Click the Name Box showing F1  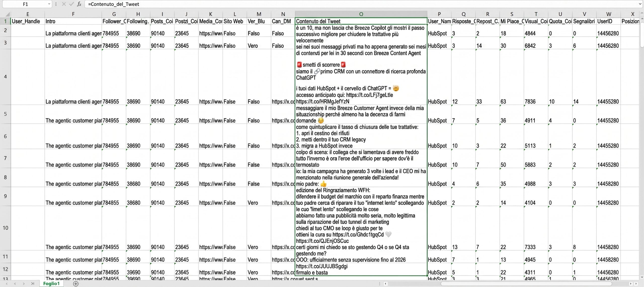(x=25, y=4)
